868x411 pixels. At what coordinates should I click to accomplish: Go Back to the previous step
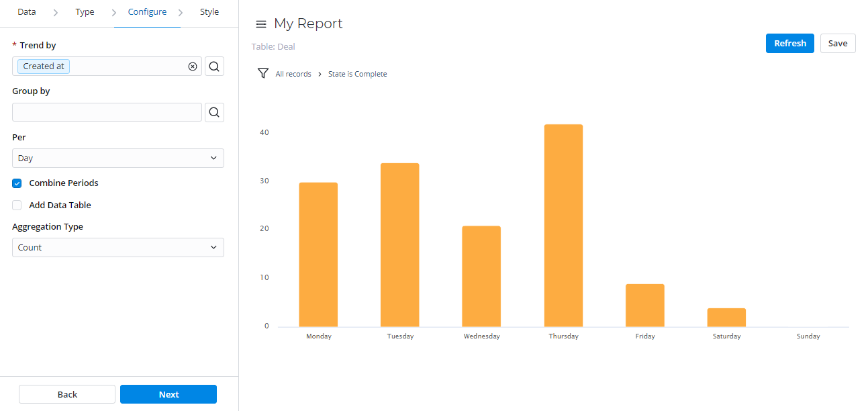pyautogui.click(x=67, y=394)
